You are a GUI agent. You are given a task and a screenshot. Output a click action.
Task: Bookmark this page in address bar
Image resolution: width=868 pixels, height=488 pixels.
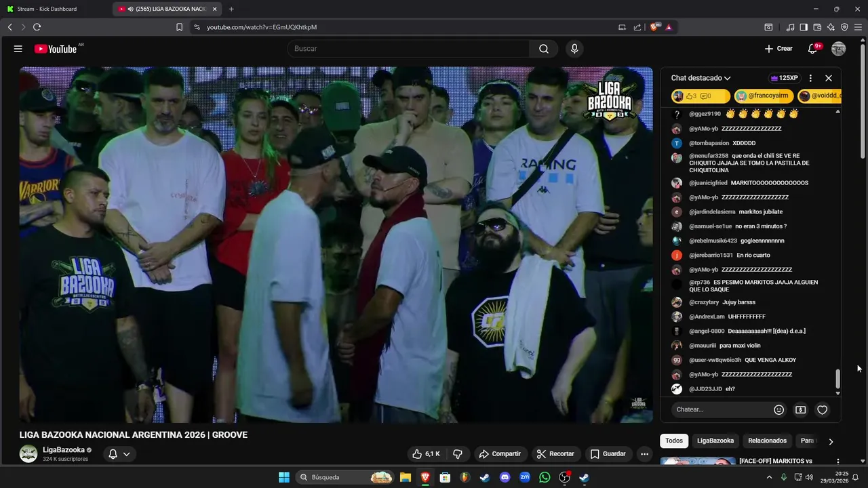pyautogui.click(x=179, y=27)
